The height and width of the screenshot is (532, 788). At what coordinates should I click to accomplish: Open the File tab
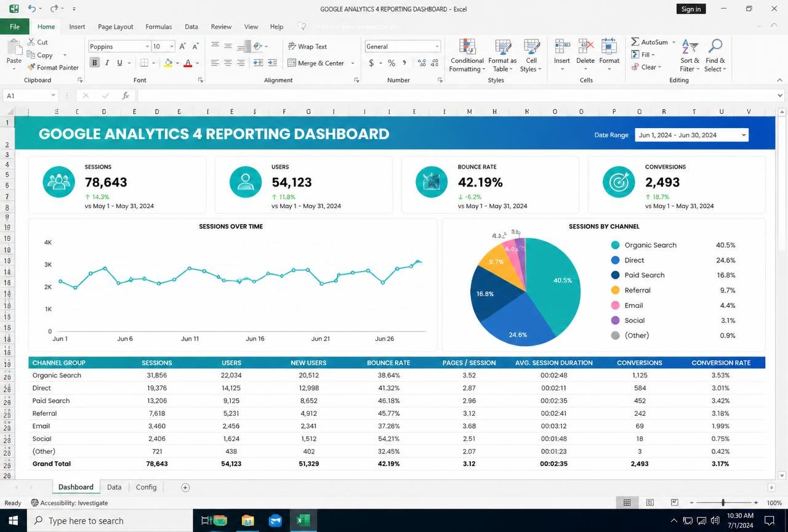[15, 26]
